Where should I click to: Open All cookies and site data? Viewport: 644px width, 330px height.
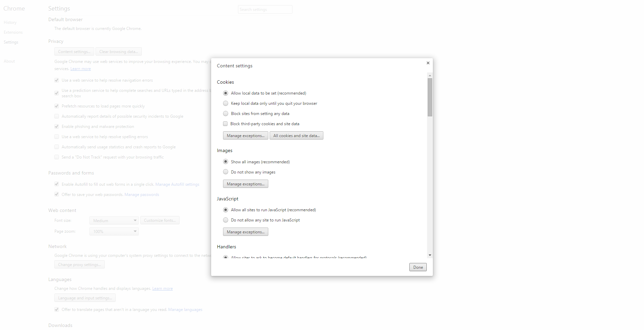[296, 136]
